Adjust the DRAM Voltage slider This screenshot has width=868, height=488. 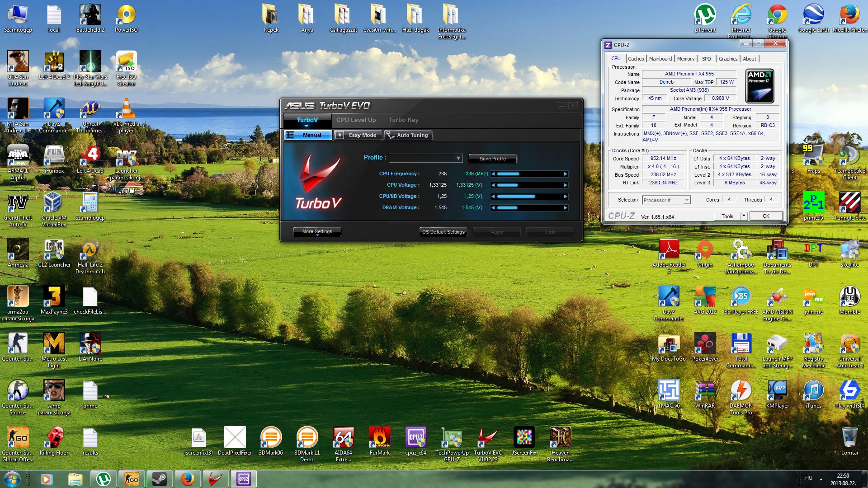pyautogui.click(x=529, y=208)
